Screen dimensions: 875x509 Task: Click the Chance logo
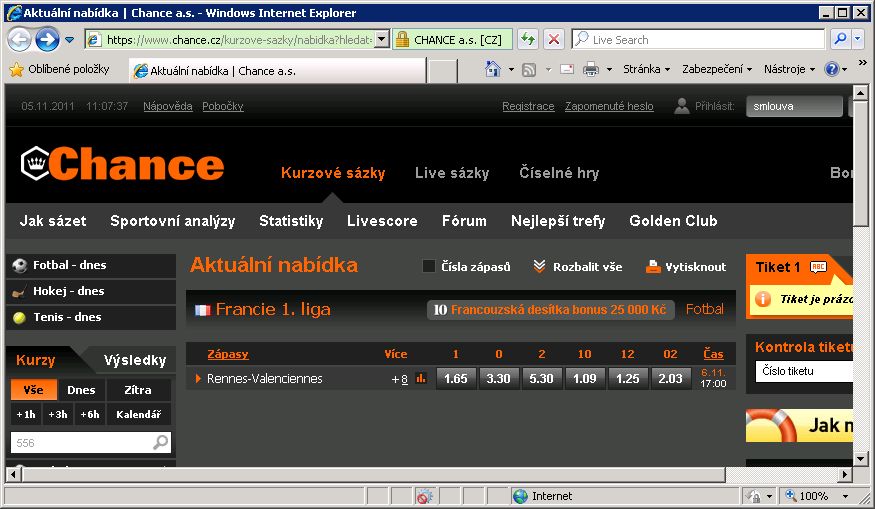point(123,164)
